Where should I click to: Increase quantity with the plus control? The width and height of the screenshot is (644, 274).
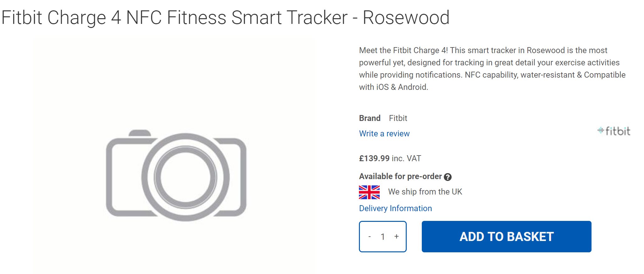tap(396, 237)
